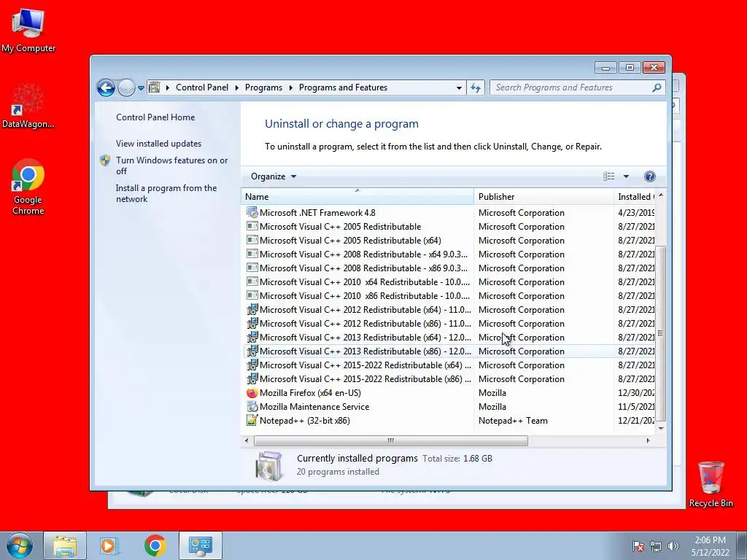Expand the view options dropdown arrow
Image resolution: width=747 pixels, height=560 pixels.
coord(626,176)
